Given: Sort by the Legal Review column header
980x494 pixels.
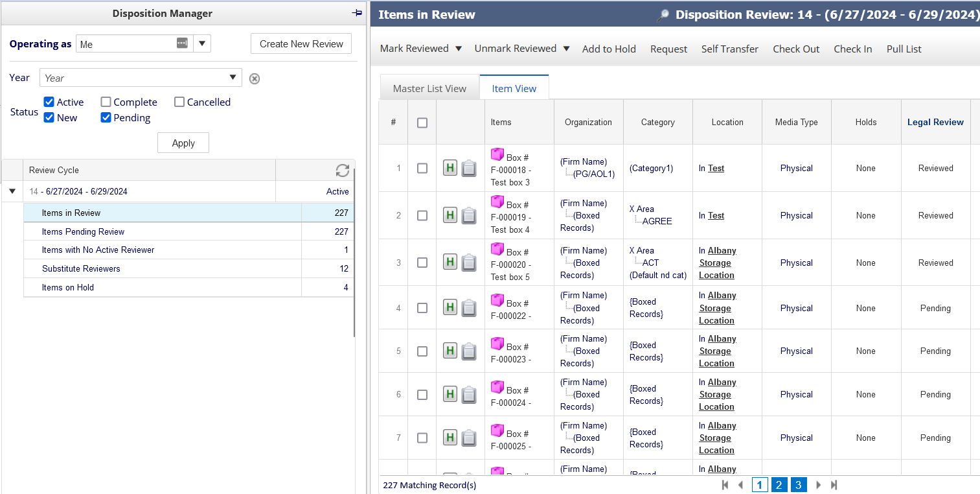Looking at the screenshot, I should pos(935,122).
